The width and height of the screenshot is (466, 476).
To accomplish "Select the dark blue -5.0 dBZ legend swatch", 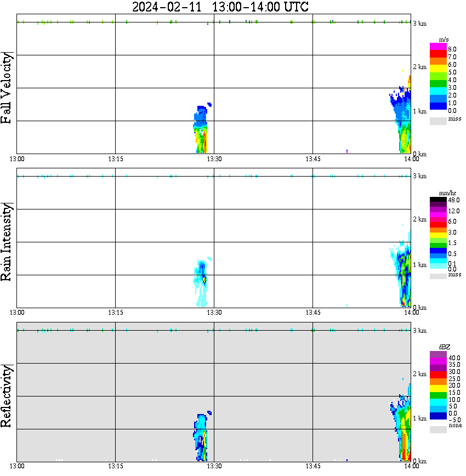I will pyautogui.click(x=438, y=416).
